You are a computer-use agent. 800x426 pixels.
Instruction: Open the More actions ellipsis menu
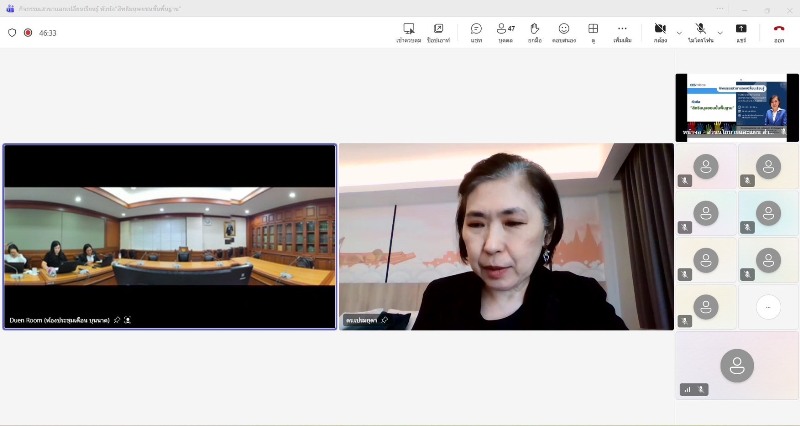(622, 29)
